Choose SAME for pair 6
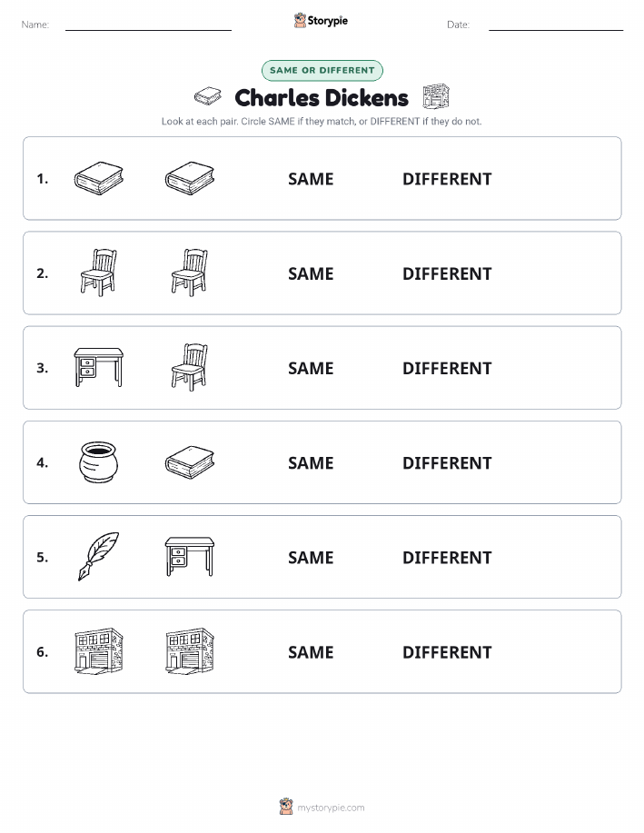 click(x=311, y=652)
